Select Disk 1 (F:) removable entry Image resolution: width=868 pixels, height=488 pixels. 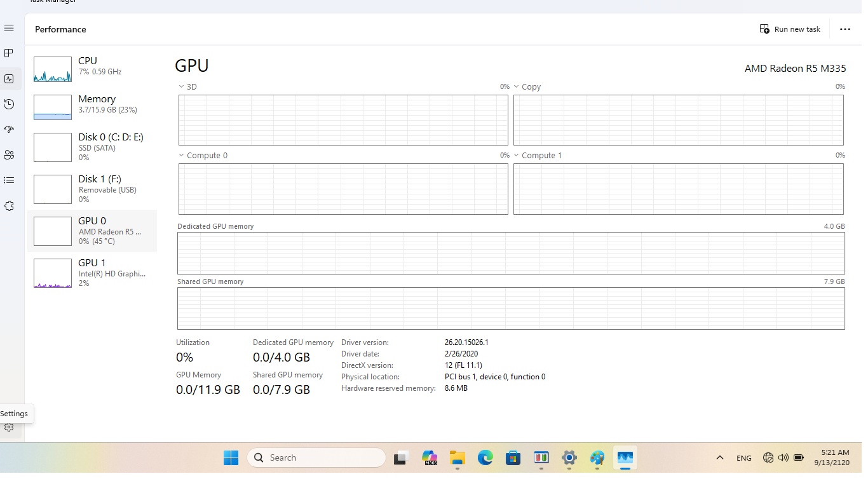point(93,189)
